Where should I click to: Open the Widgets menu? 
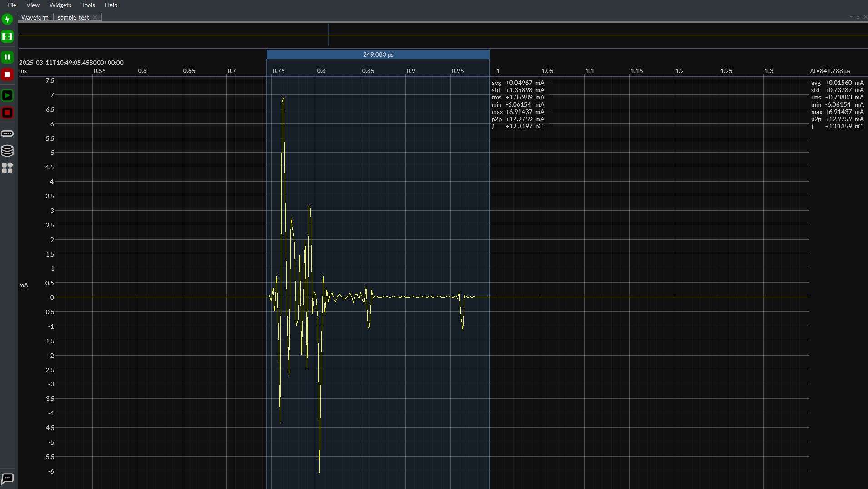[60, 5]
